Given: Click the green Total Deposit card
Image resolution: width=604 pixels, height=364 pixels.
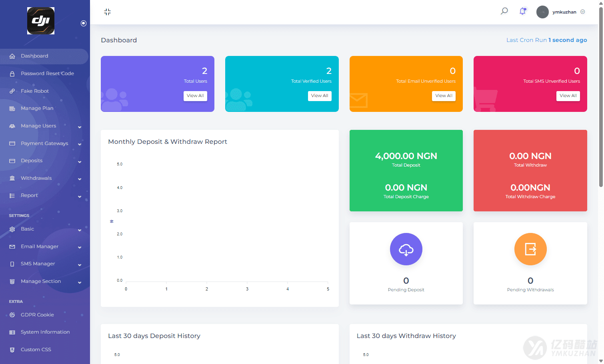Looking at the screenshot, I should [406, 171].
